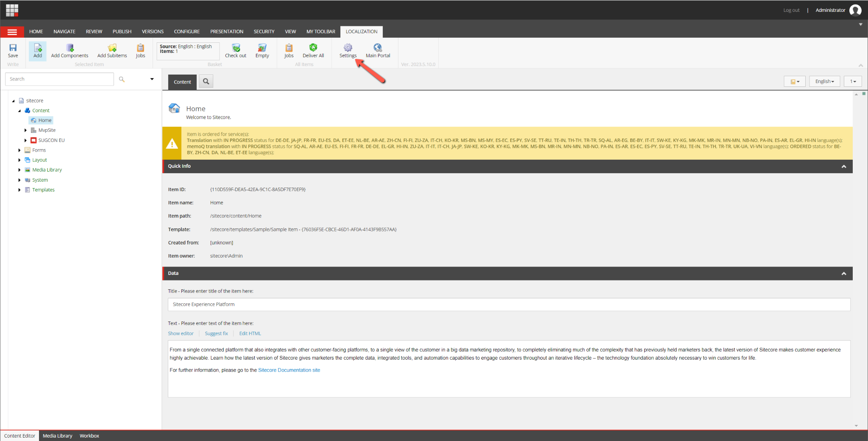Empty the localization basket
Screen dimensions: 868x441
tap(262, 50)
